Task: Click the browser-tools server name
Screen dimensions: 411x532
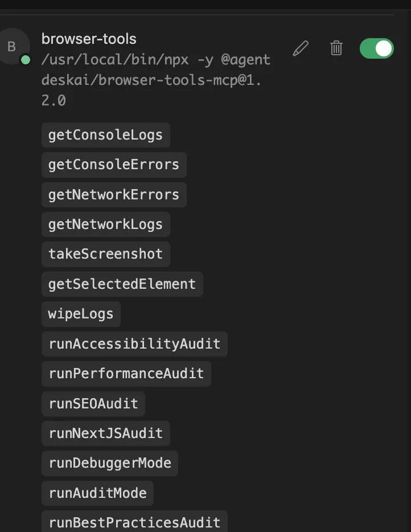Action: point(89,39)
